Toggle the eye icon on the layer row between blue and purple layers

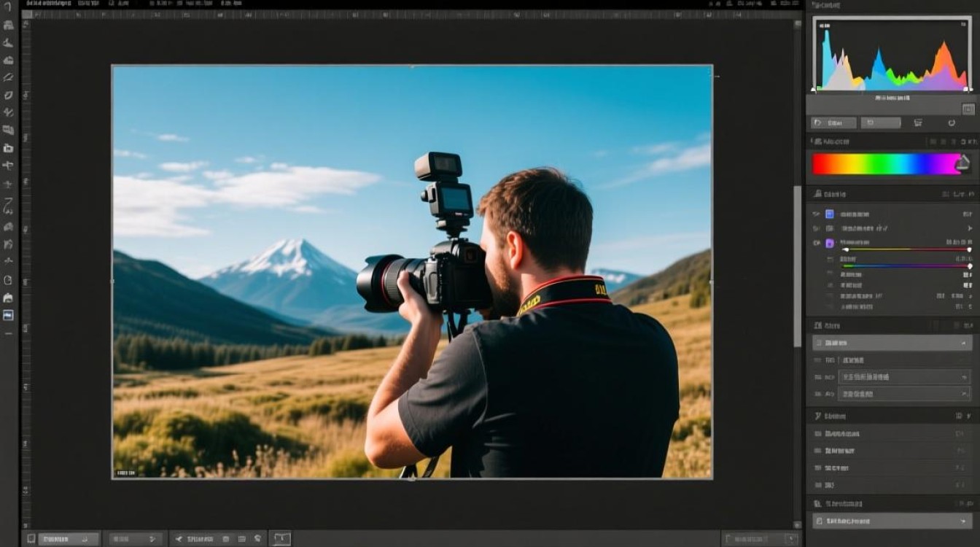point(816,228)
